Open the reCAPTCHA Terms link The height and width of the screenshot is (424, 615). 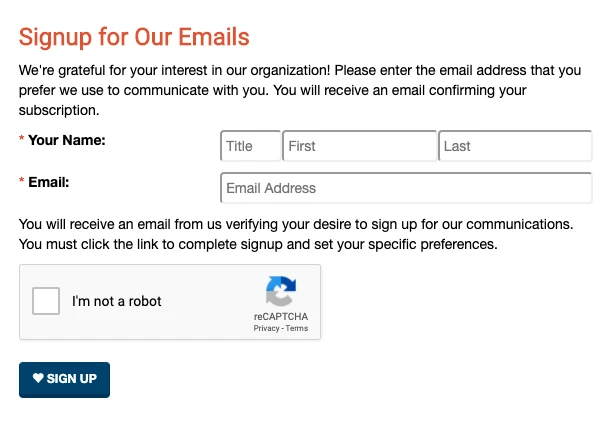click(x=297, y=329)
